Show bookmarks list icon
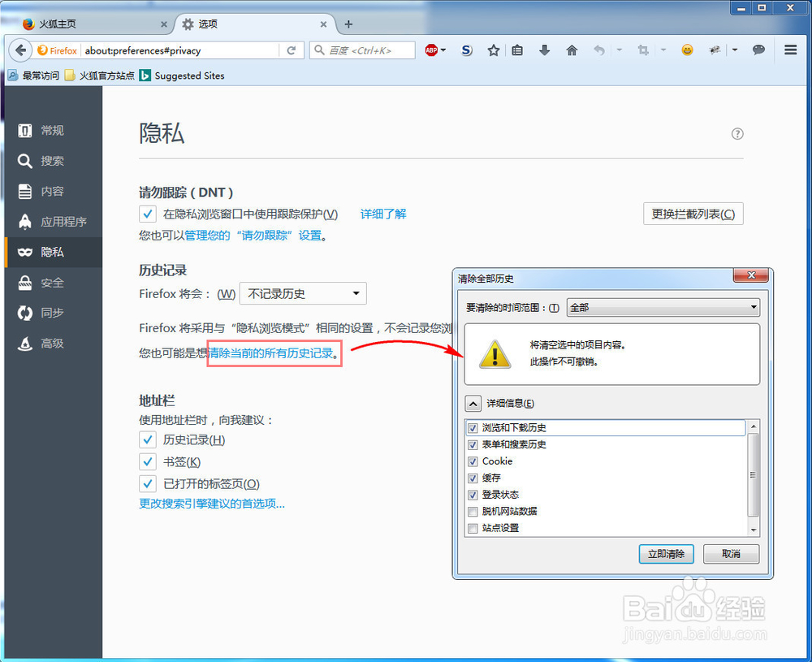Viewport: 812px width, 662px height. (517, 50)
